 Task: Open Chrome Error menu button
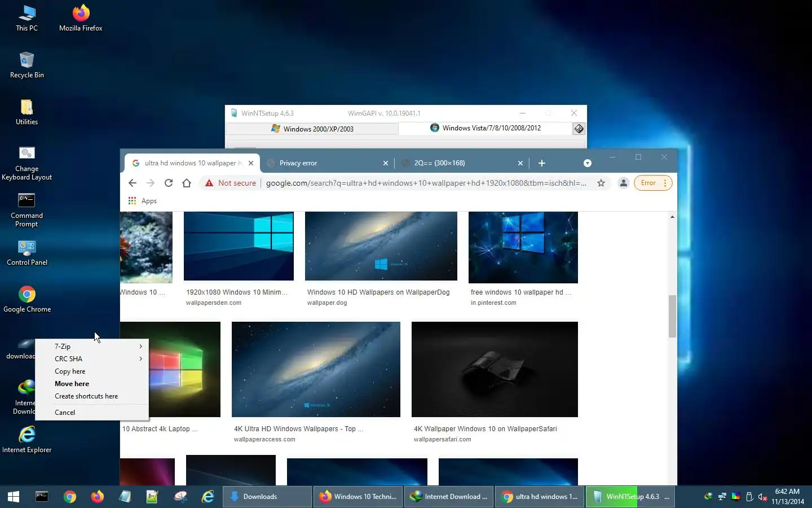point(653,183)
